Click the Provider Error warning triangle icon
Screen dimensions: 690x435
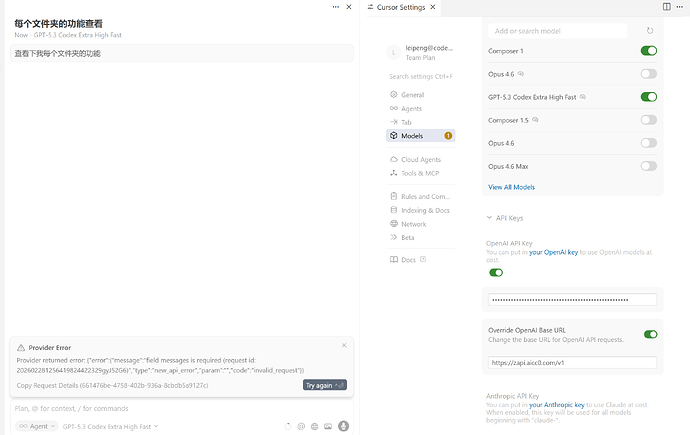point(21,348)
